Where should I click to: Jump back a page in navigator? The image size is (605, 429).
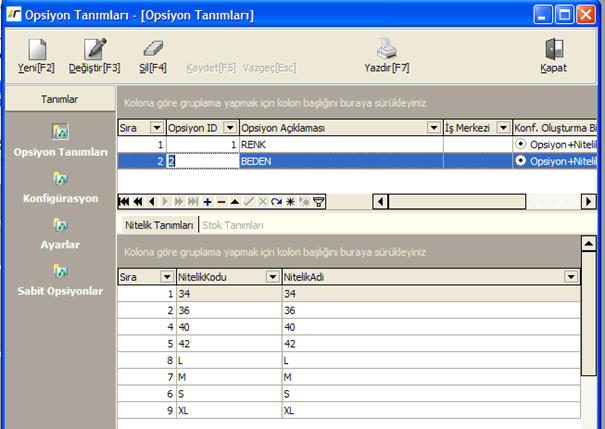click(138, 201)
